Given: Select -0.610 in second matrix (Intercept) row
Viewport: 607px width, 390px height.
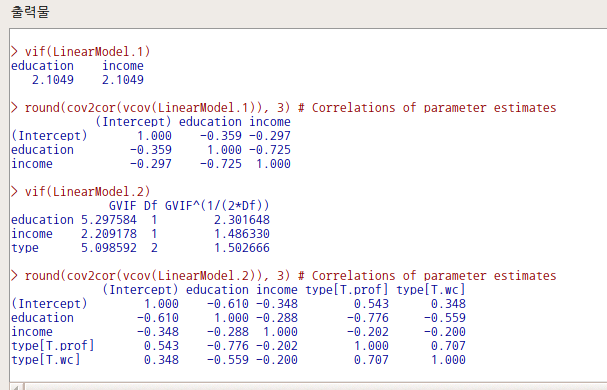Looking at the screenshot, I should [228, 304].
